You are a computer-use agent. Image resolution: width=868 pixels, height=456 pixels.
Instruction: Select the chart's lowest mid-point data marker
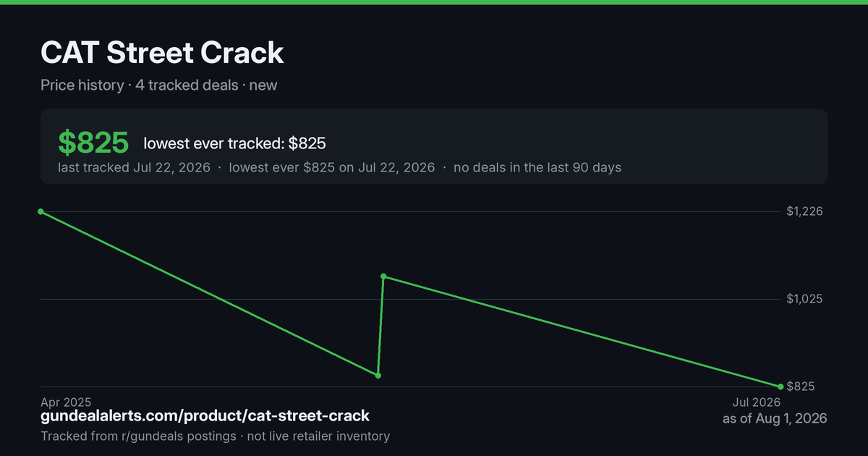pos(378,375)
